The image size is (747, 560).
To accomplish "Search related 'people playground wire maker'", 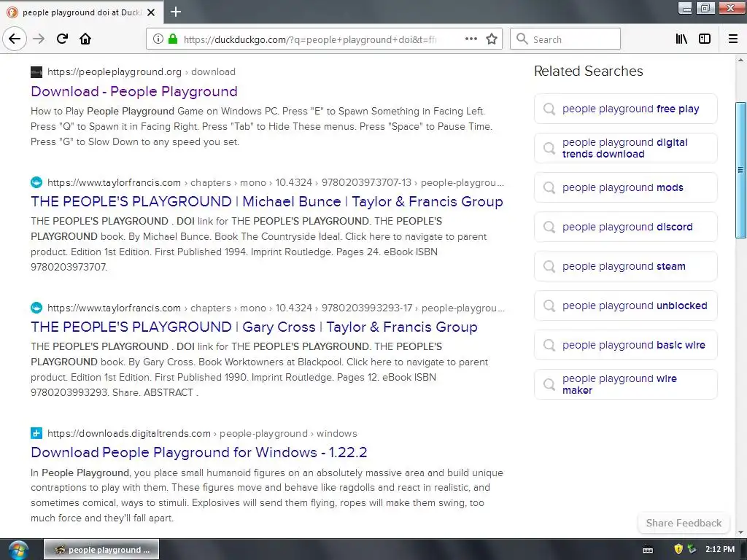I will [x=625, y=384].
